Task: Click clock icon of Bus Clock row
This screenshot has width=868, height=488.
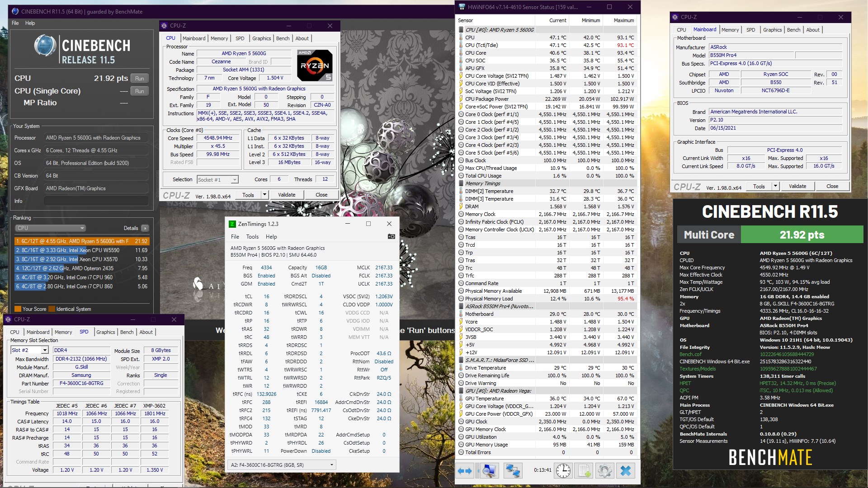Action: coord(461,160)
